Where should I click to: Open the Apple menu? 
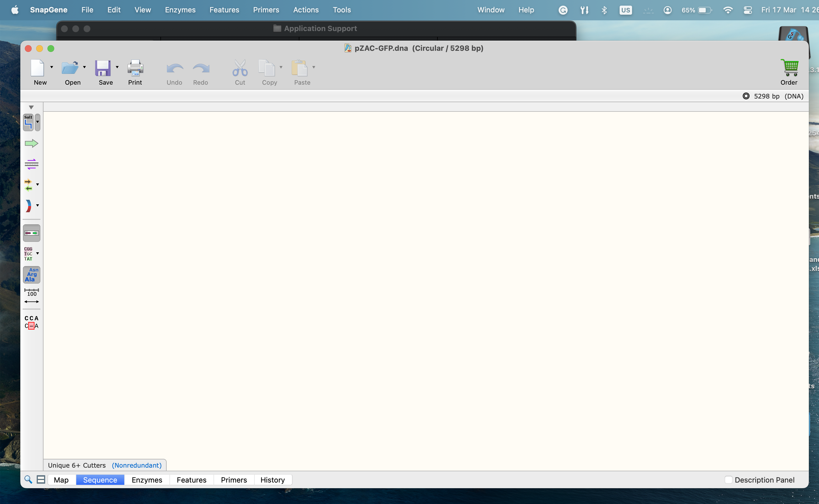pos(15,10)
